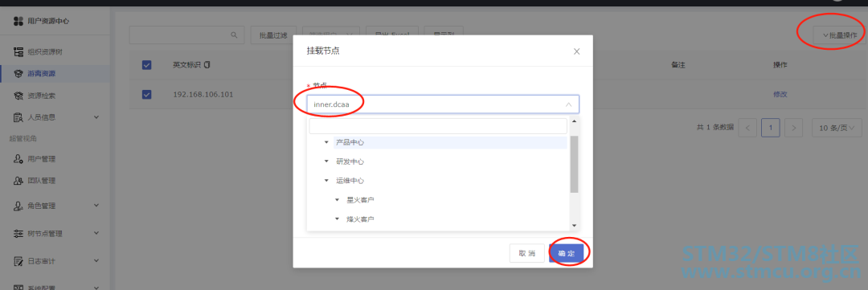The image size is (868, 290).
Task: Select 研发中心 in the node tree
Action: [x=350, y=161]
